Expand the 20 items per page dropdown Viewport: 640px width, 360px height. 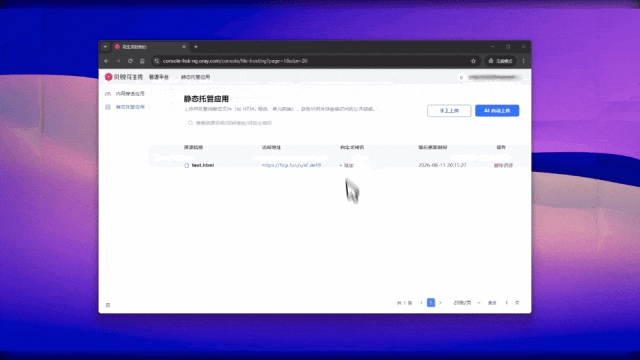(x=467, y=303)
